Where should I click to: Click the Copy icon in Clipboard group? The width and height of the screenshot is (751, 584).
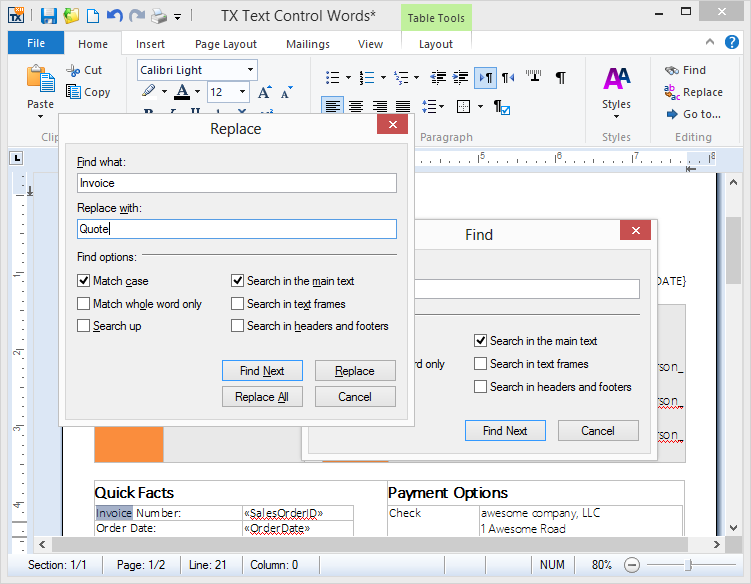click(74, 92)
